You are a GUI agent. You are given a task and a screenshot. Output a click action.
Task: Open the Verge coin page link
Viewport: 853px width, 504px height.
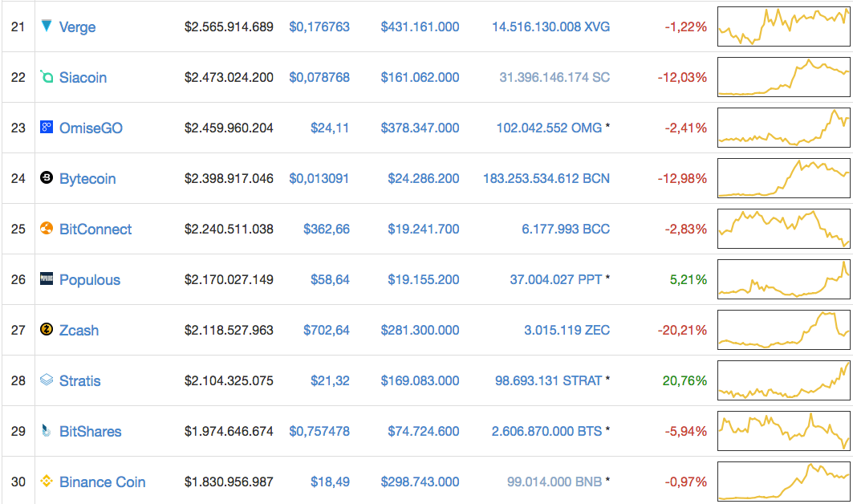coord(77,27)
